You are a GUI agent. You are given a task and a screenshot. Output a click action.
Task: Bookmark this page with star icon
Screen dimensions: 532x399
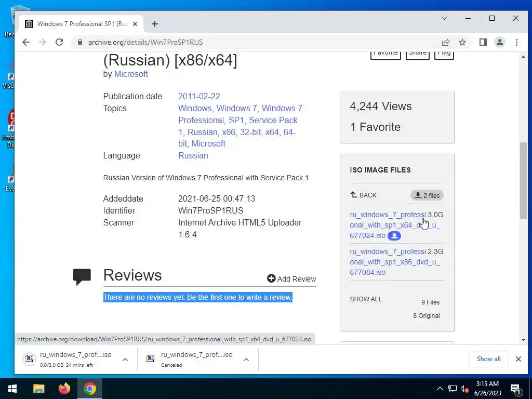(x=462, y=42)
